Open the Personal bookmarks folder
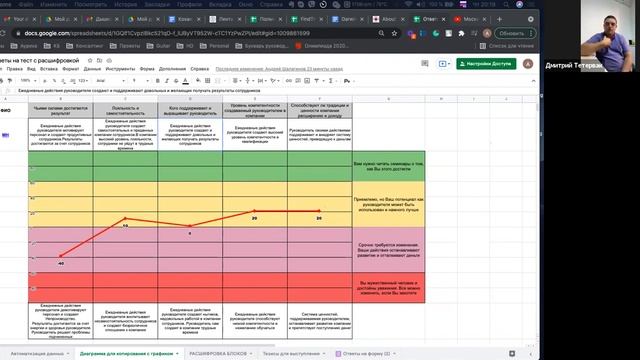This screenshot has width=640, height=360. pyautogui.click(x=214, y=46)
